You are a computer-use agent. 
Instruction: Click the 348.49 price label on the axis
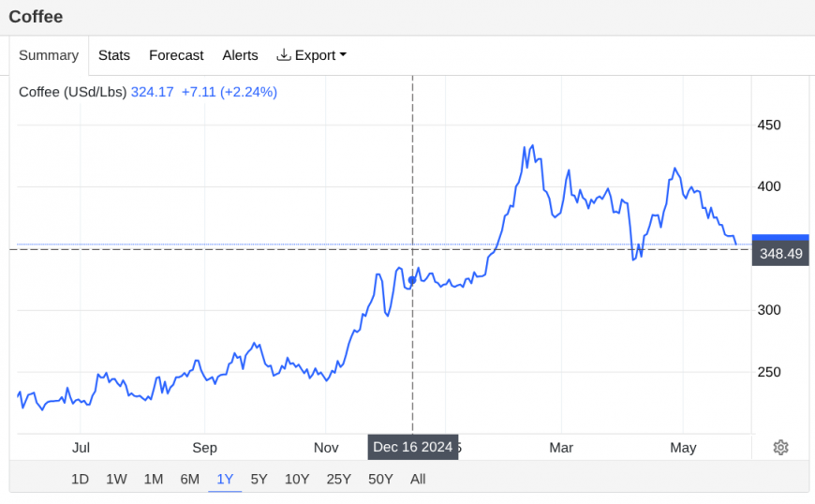pyautogui.click(x=780, y=254)
